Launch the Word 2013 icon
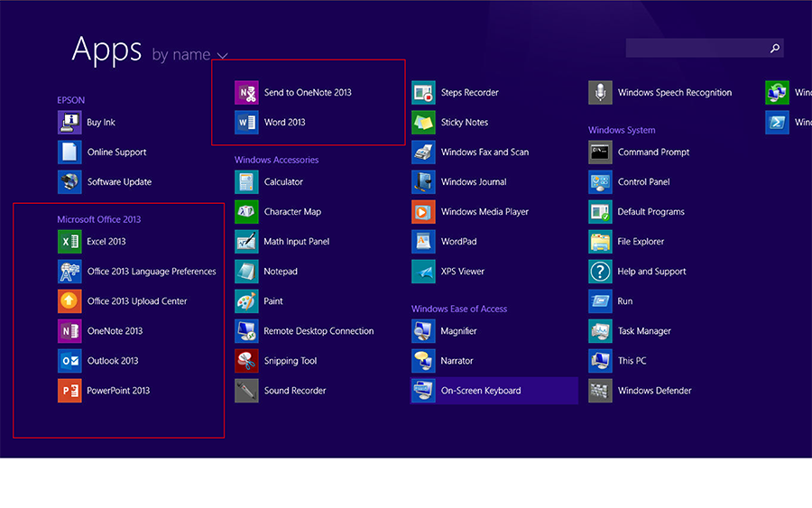812x508 pixels. [246, 122]
